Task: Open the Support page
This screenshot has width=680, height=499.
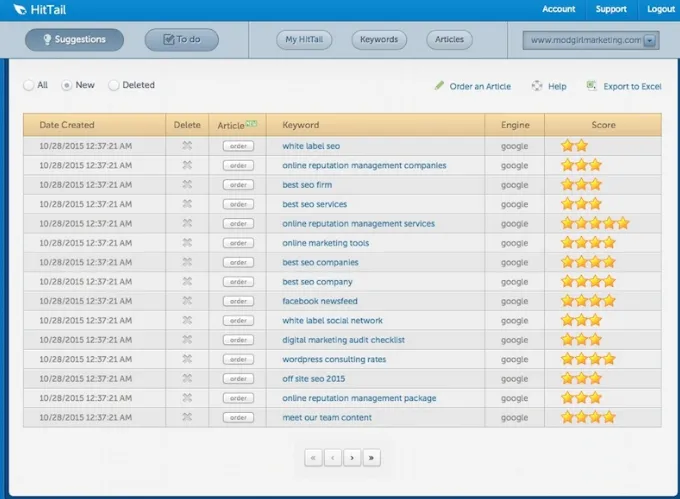Action: (x=611, y=9)
